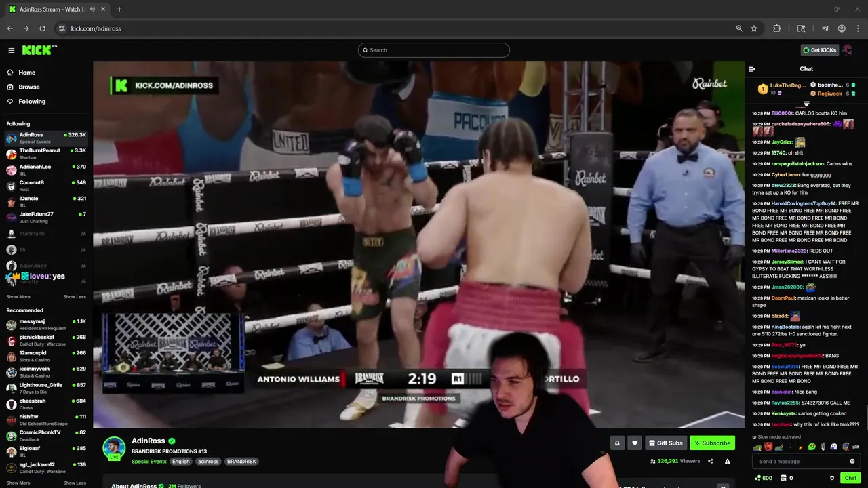
Task: Bookmark page with star icon
Action: tap(754, 28)
